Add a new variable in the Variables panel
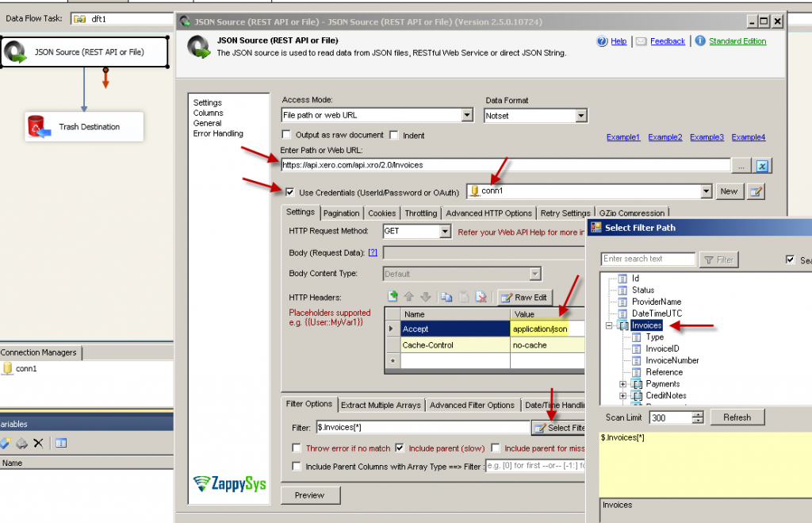Viewport: 812px width, 523px height. pos(6,442)
